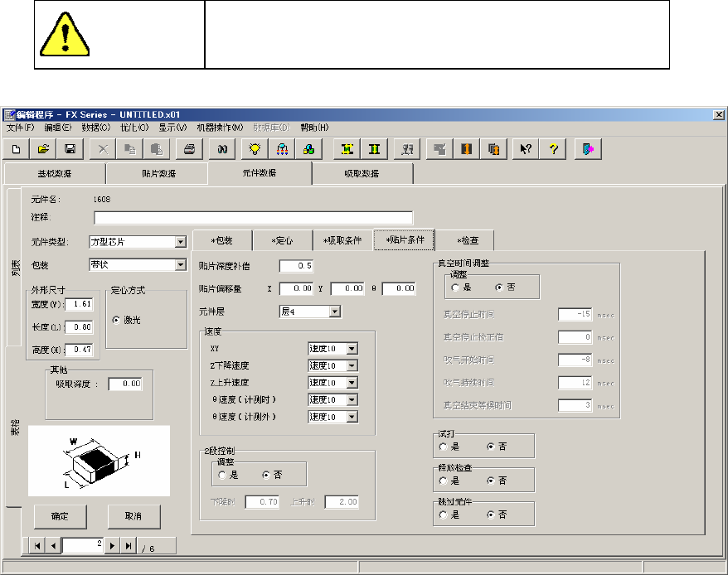728x575 pixels.
Task: Click the Print toolbar icon
Action: coord(190,149)
